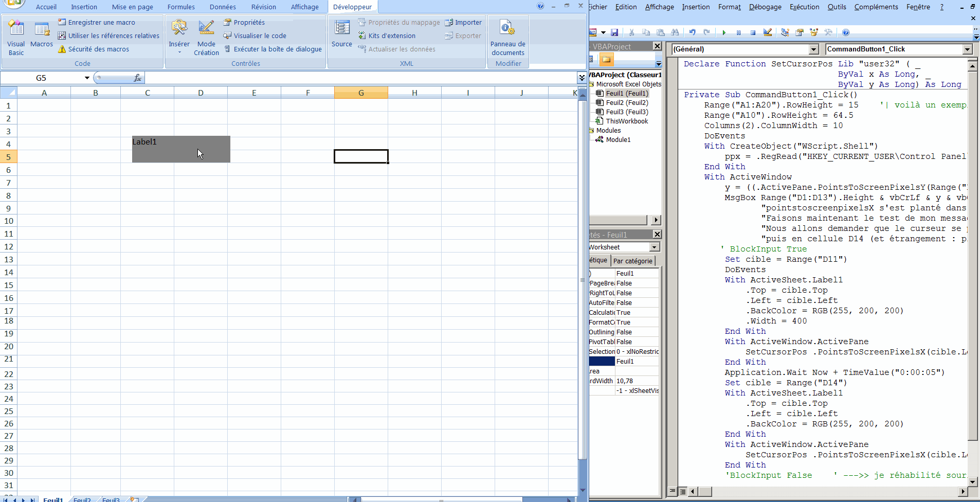Screen dimensions: 980x502
Task: Toggle Design Mode in the VBA toolbar
Action: click(768, 32)
